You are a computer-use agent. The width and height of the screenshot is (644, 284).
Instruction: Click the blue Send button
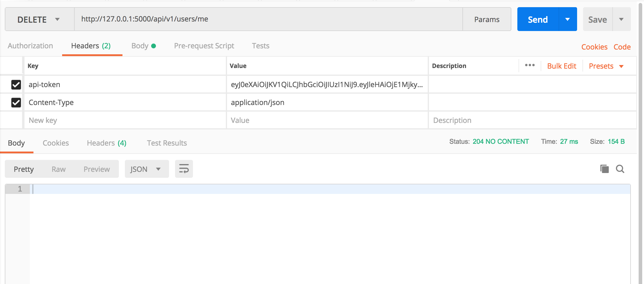538,19
